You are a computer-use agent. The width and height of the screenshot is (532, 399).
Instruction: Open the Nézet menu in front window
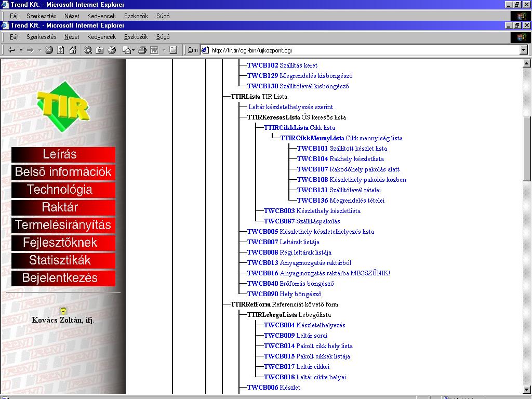click(x=72, y=37)
